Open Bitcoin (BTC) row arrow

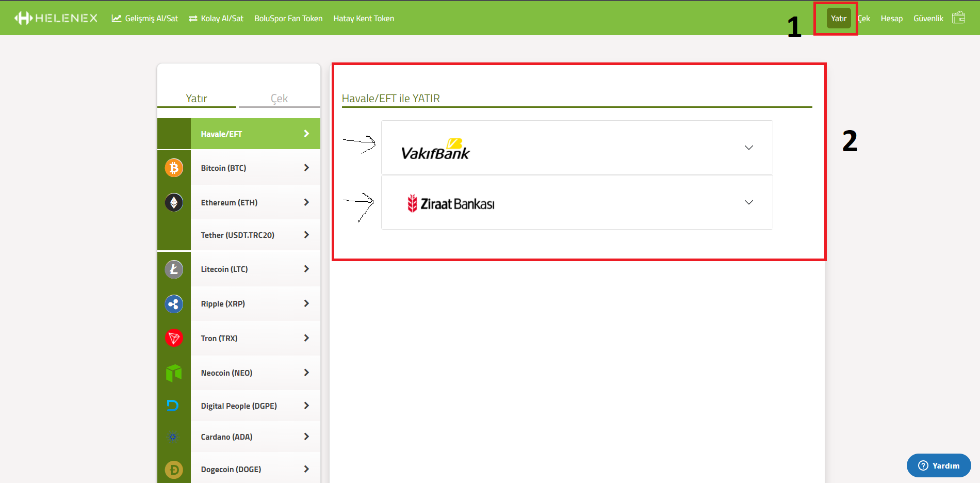click(306, 168)
